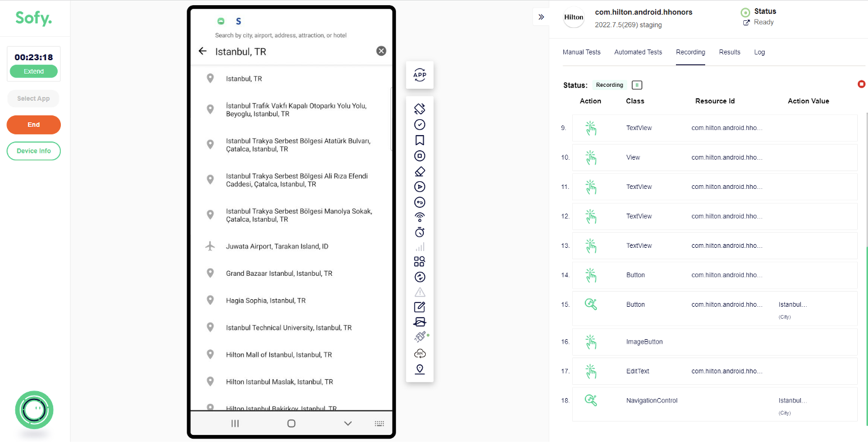868x445 pixels.
Task: Select recorded step 18 NavigationControl row
Action: [715, 404]
